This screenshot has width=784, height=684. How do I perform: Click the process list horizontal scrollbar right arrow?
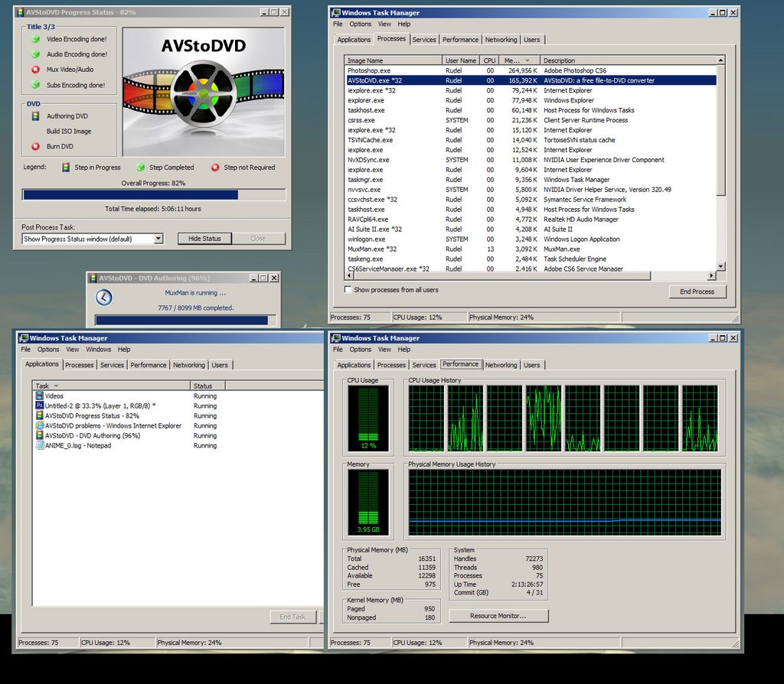click(711, 275)
